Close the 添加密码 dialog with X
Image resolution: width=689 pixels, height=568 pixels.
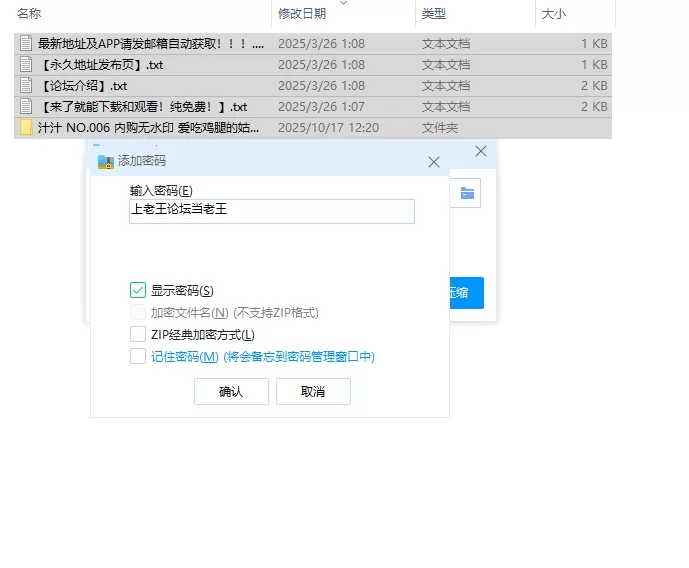pyautogui.click(x=434, y=161)
